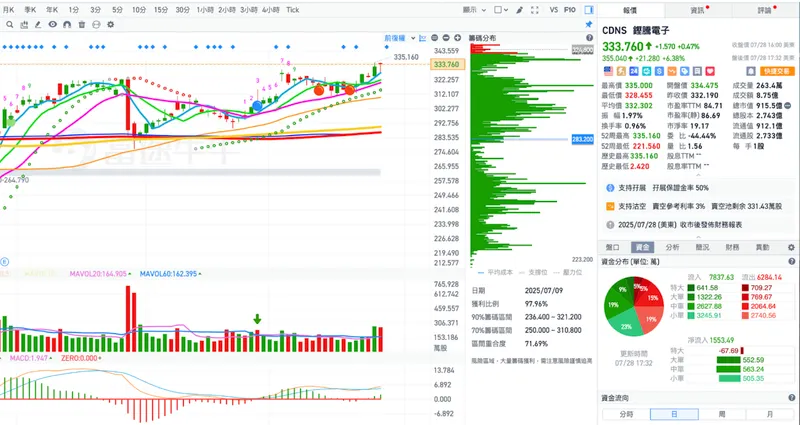Switch to 年K timeframe
This screenshot has width=800, height=425.
52,10
